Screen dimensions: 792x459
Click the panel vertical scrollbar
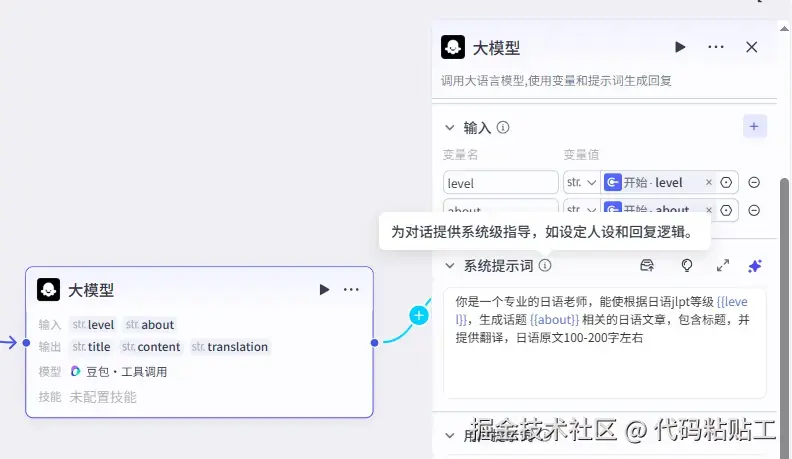[784, 318]
